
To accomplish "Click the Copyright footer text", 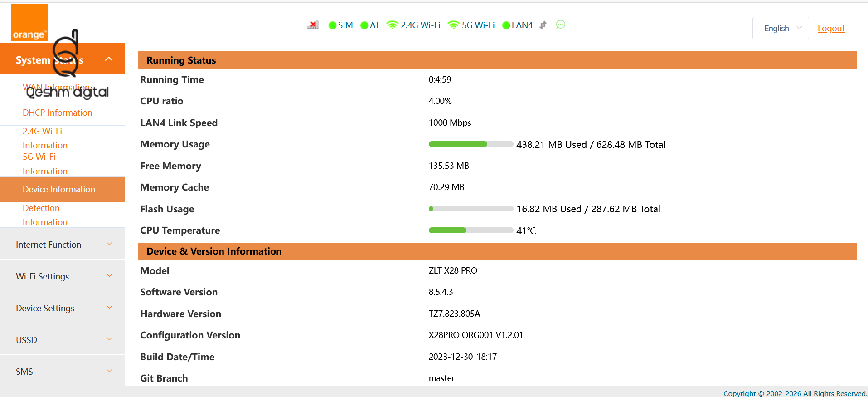I will pyautogui.click(x=795, y=393).
